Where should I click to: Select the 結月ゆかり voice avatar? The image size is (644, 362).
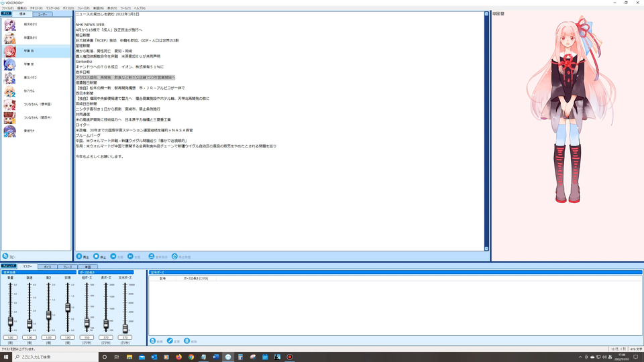(x=10, y=25)
